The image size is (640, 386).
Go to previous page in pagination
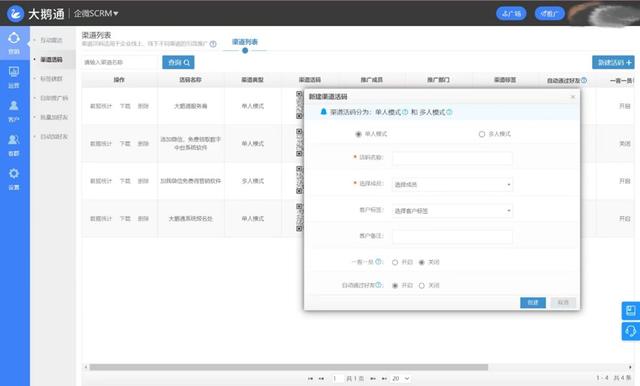point(322,379)
